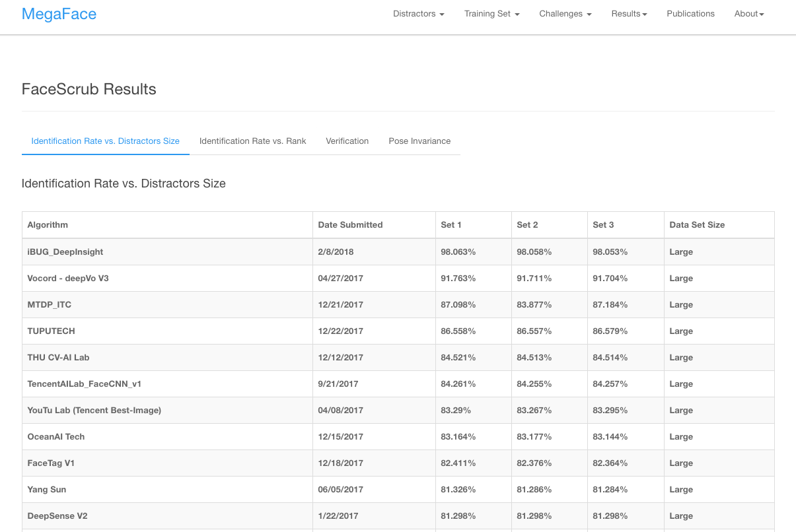796x532 pixels.
Task: Select the DeepSense V2 row
Action: (59, 516)
